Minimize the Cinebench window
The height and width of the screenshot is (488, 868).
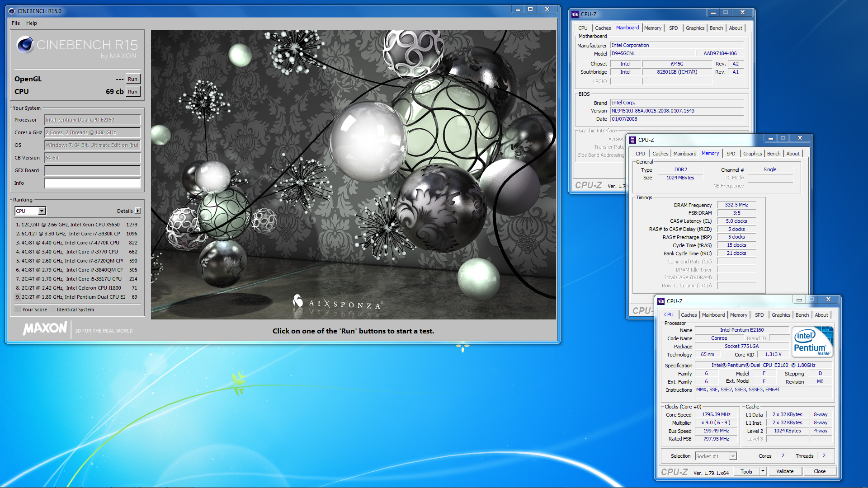tap(518, 9)
